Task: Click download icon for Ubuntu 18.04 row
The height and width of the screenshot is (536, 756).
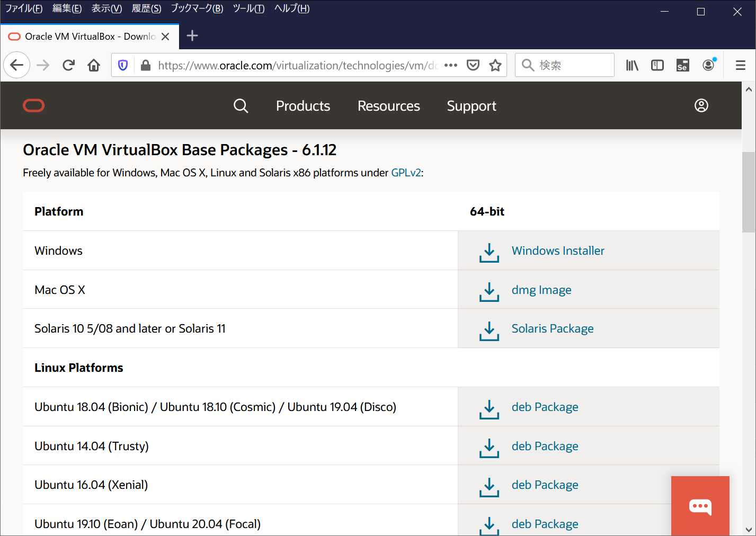Action: (489, 409)
